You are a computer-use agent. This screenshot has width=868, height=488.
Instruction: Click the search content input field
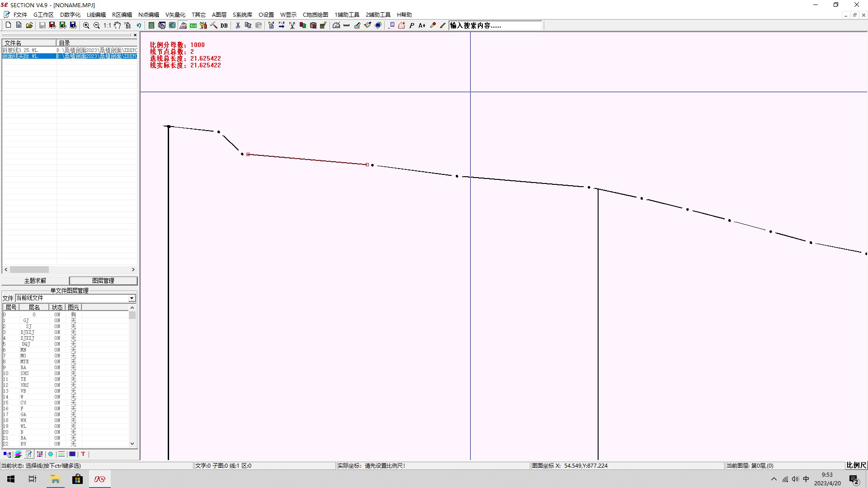point(495,25)
